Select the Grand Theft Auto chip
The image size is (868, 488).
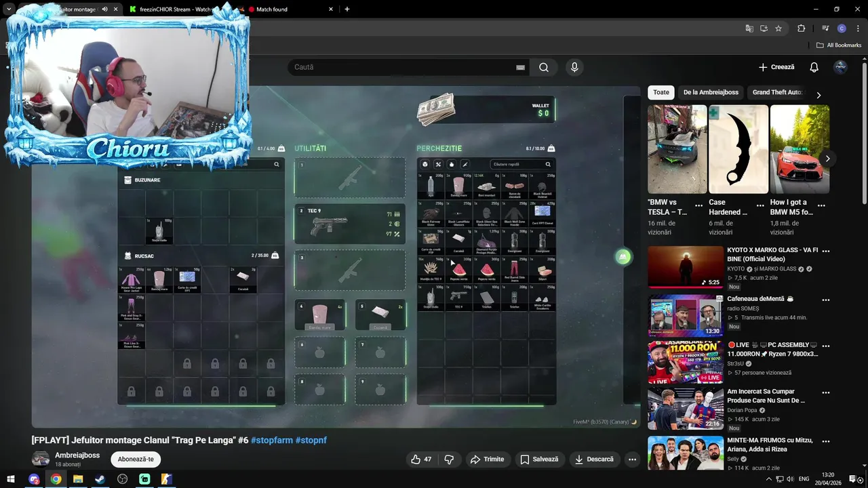point(777,92)
